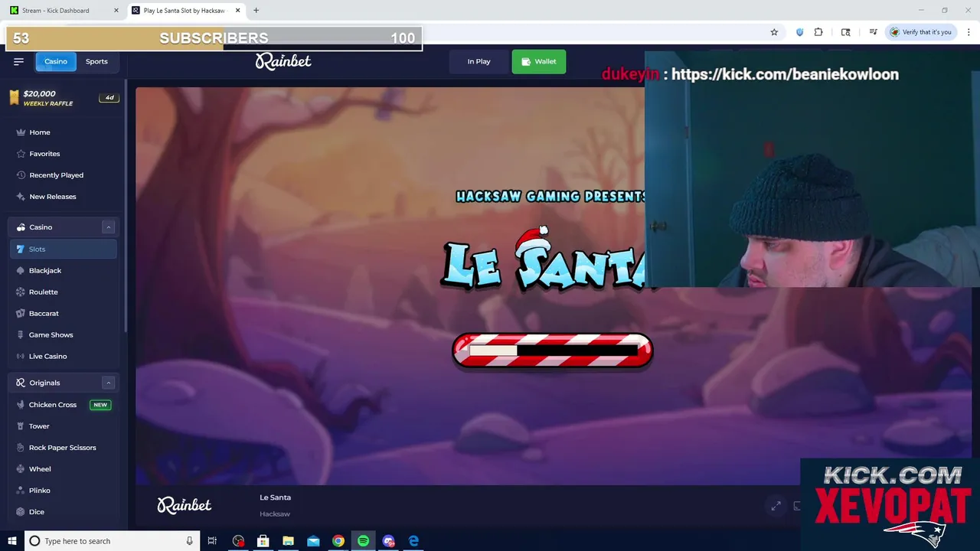Open the Extensions puzzle icon
Viewport: 980px width, 551px height.
[x=818, y=32]
